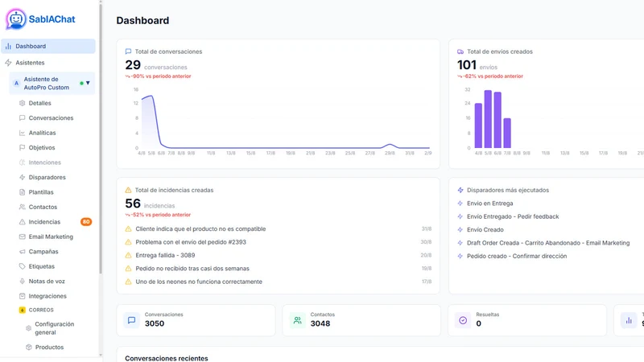Click the Resueltas 0 stat card
Screen dimensions: 644x362
tap(527, 320)
